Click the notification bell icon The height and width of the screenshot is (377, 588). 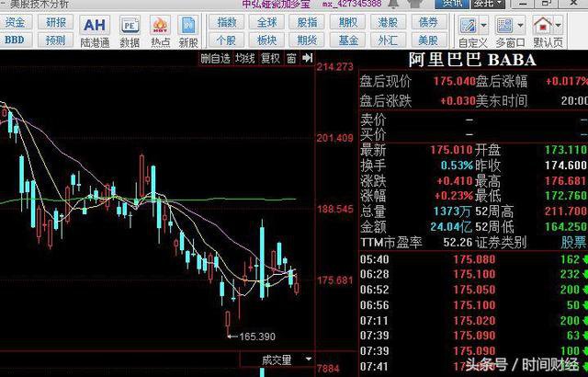(393, 4)
